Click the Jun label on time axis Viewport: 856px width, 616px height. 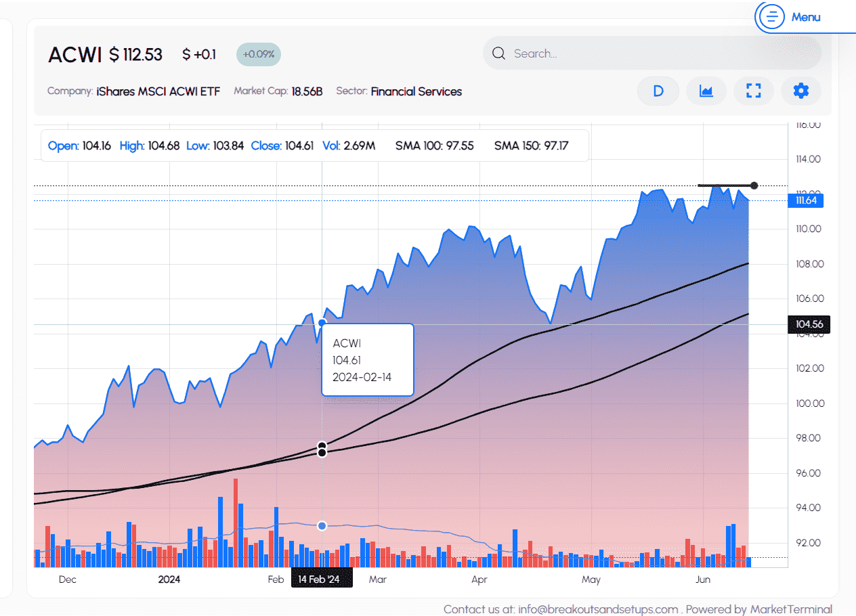[x=703, y=579]
